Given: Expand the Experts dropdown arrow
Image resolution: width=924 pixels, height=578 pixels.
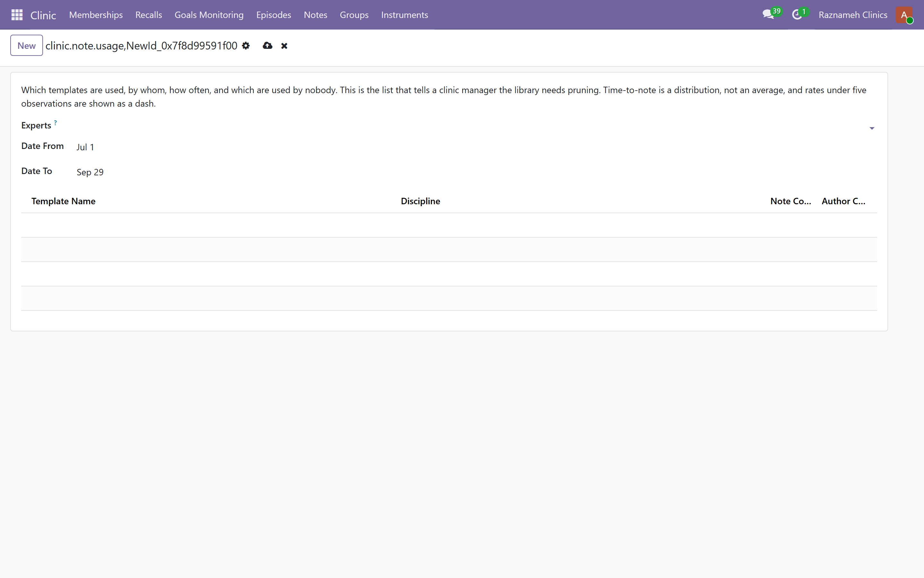Looking at the screenshot, I should (x=872, y=128).
